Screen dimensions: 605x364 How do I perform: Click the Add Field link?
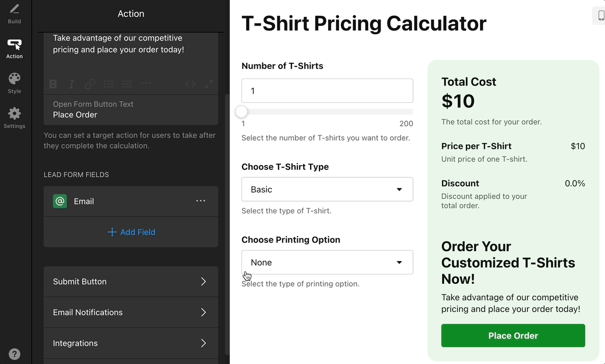131,232
